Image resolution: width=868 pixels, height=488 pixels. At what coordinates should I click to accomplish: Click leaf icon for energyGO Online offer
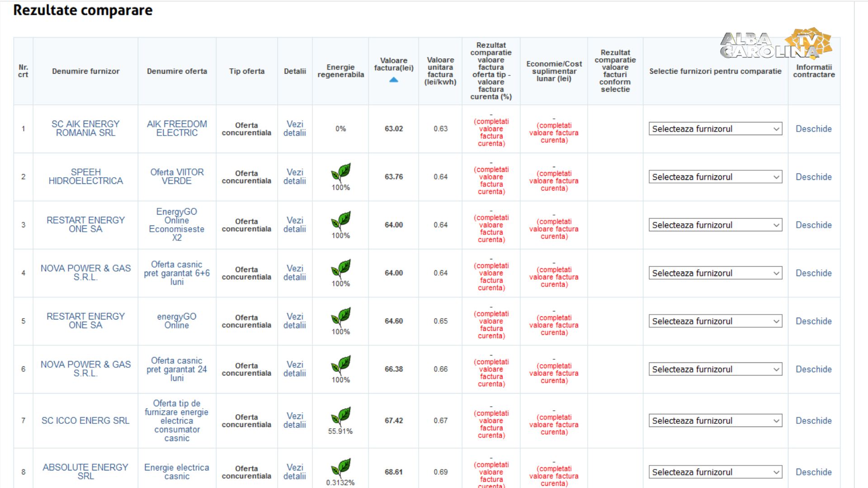tap(341, 316)
